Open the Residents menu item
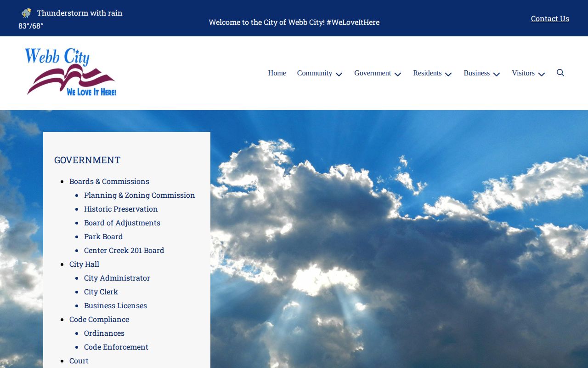The image size is (588, 368). [427, 73]
